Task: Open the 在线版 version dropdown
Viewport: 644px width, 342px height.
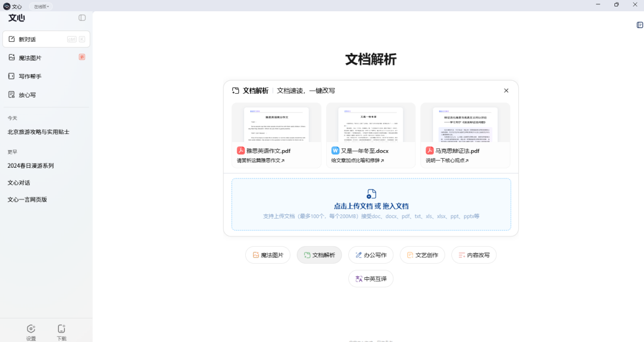Action: (x=41, y=6)
